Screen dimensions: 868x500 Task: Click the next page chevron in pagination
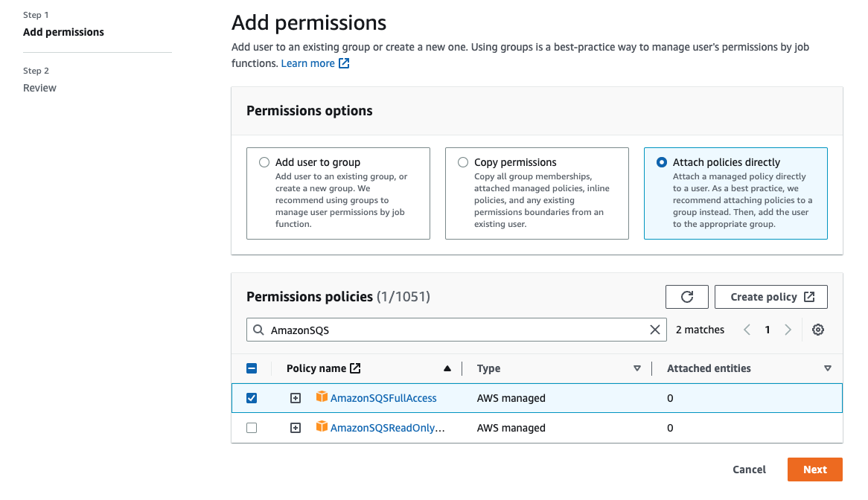coord(788,329)
